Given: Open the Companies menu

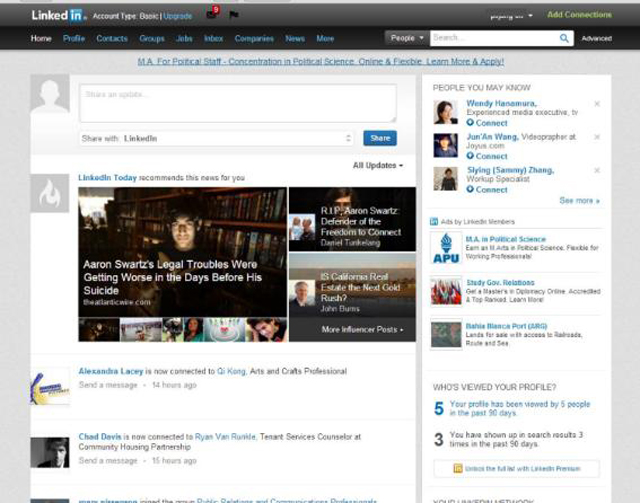Looking at the screenshot, I should pyautogui.click(x=254, y=38).
